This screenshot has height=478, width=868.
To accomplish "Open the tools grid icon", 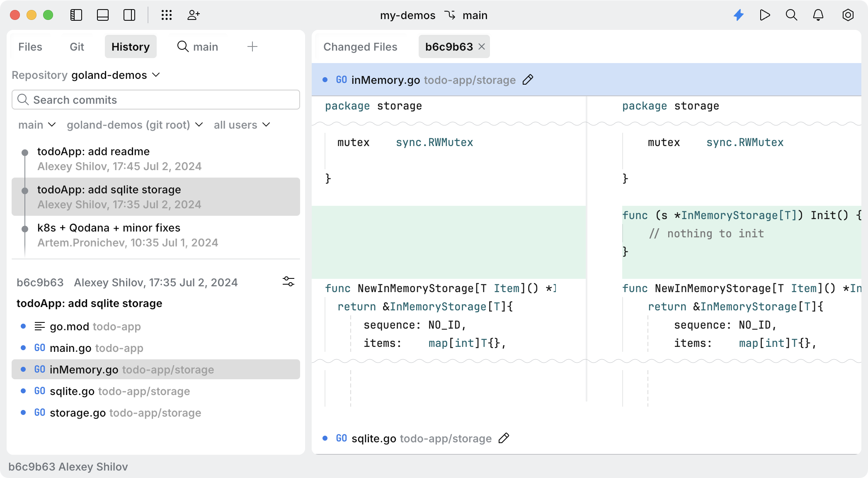I will coord(167,15).
